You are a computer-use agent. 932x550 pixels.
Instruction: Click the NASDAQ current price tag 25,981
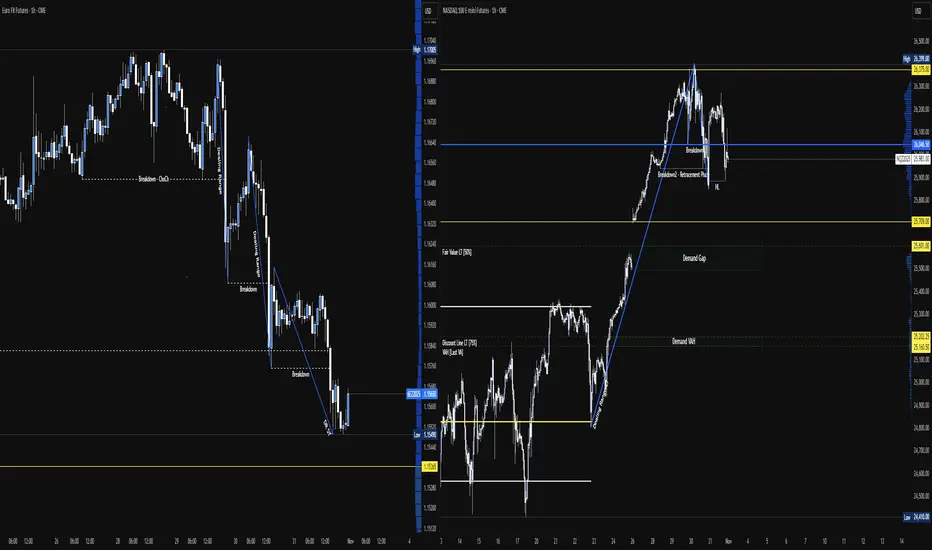(x=913, y=159)
